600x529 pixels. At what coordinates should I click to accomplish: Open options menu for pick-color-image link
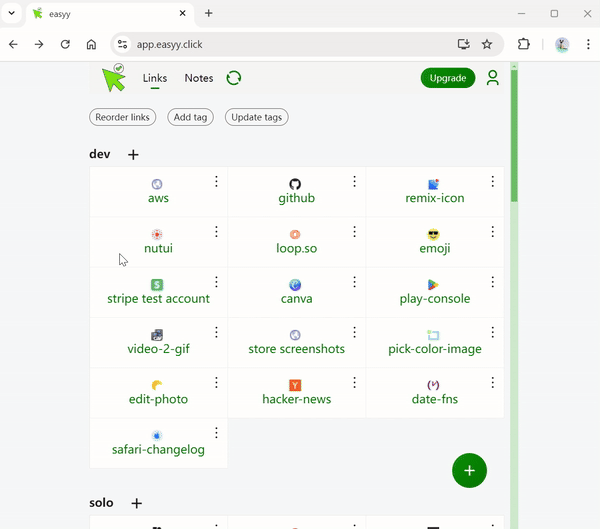492,332
